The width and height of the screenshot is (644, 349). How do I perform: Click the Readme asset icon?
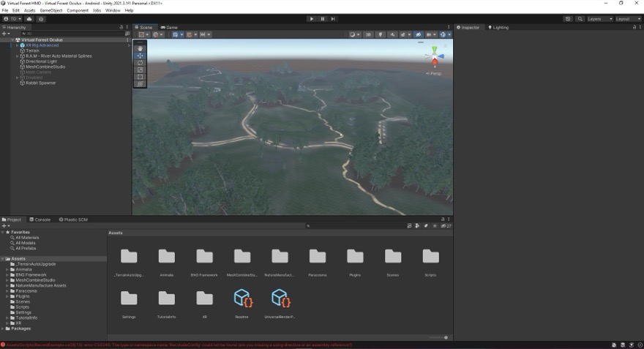click(x=243, y=298)
